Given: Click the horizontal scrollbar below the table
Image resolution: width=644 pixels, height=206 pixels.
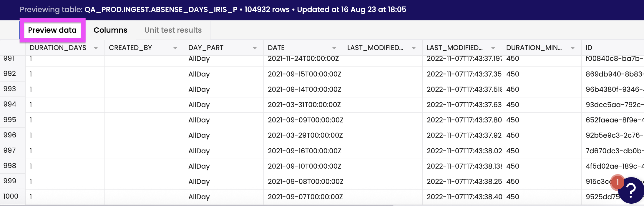Looking at the screenshot, I should coord(197,205).
